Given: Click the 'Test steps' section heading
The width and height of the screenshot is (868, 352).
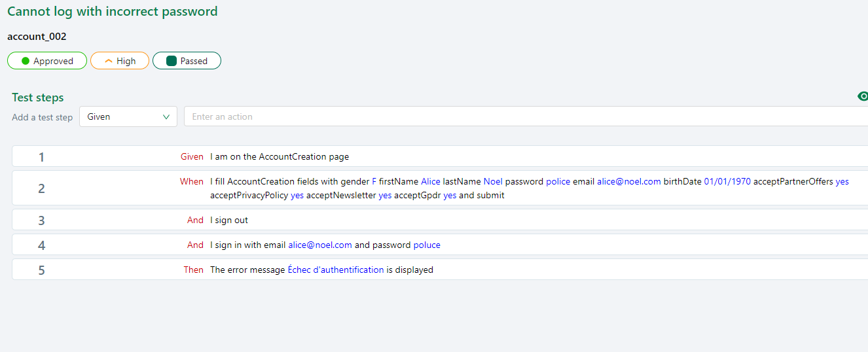Looking at the screenshot, I should pyautogui.click(x=38, y=97).
